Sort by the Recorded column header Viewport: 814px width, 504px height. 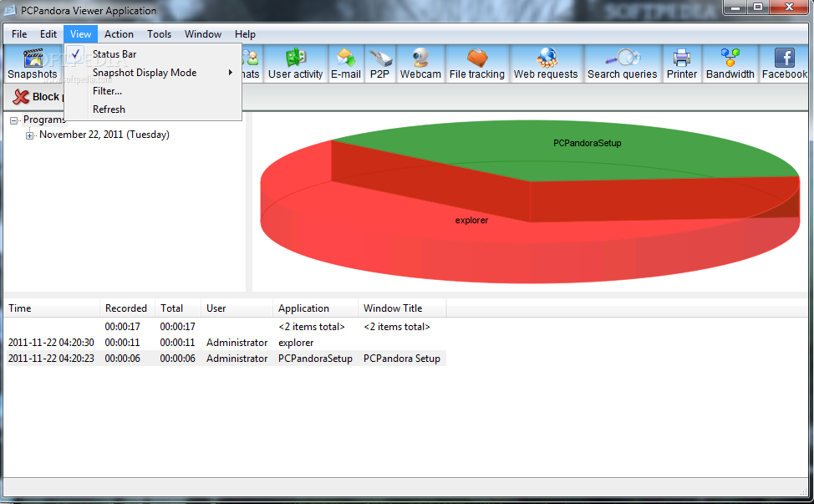click(127, 308)
